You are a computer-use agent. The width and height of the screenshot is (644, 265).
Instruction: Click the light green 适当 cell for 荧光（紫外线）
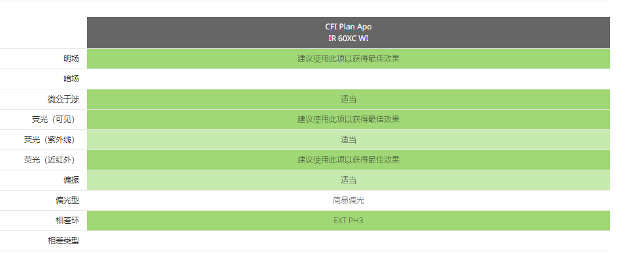348,140
